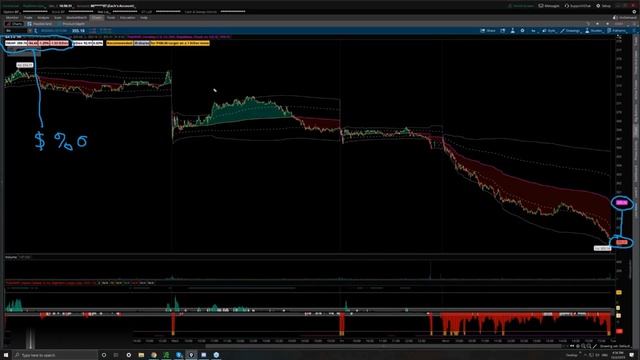Click the Volume subgraph label
Viewport: 640px width, 360px height.
pyautogui.click(x=11, y=257)
